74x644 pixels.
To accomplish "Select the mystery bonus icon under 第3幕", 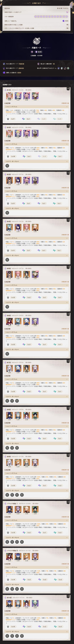I will (x=7, y=213).
